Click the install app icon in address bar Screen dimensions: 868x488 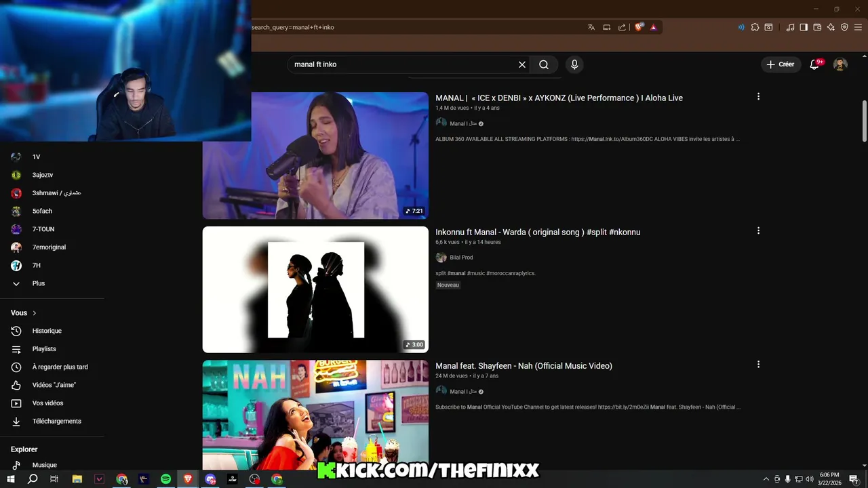[x=607, y=27]
